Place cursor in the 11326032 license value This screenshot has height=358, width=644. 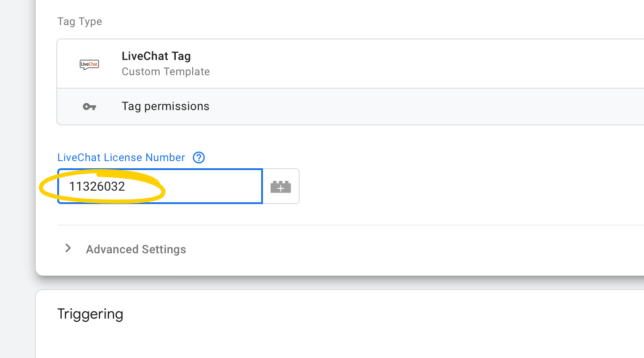coord(97,187)
